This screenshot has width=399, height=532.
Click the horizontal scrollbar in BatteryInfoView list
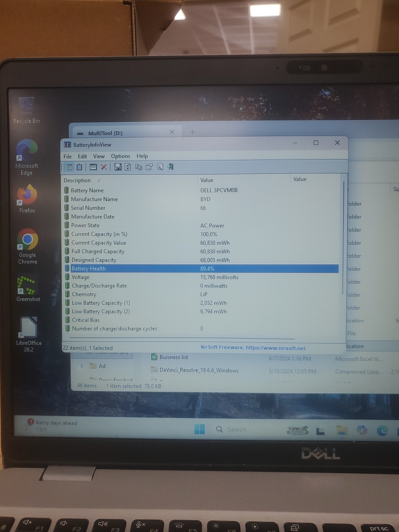[x=182, y=338]
